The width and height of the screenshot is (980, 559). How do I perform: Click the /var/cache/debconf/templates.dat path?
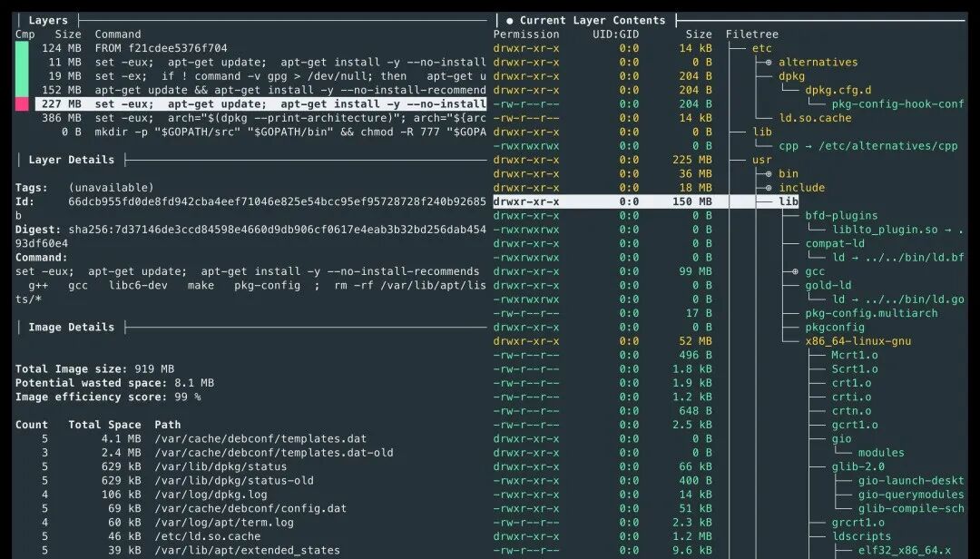[260, 439]
